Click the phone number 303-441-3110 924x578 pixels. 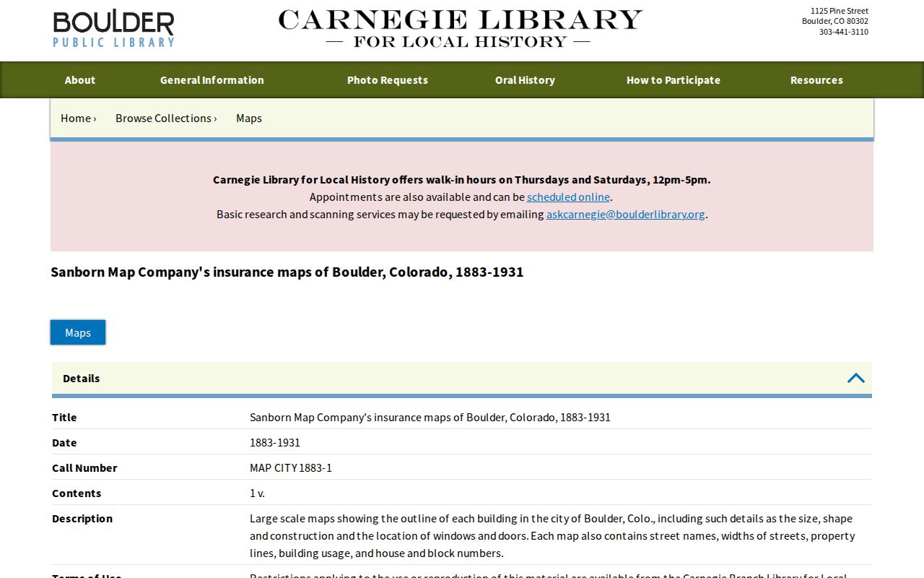click(844, 32)
